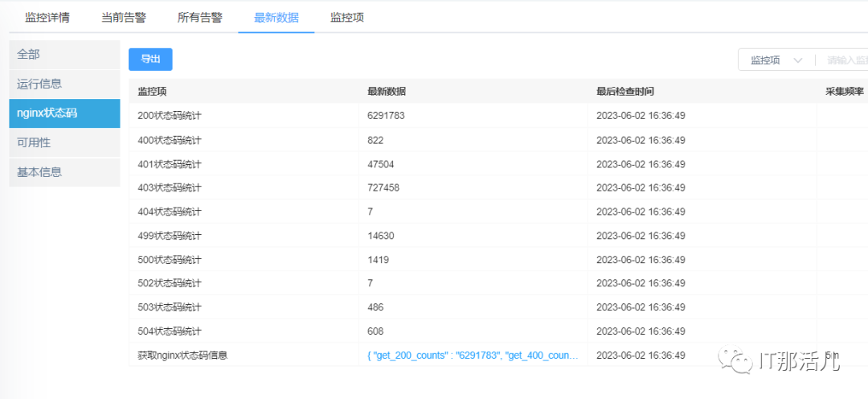Open the 当前告警 tab
The height and width of the screenshot is (399, 868).
(x=124, y=17)
